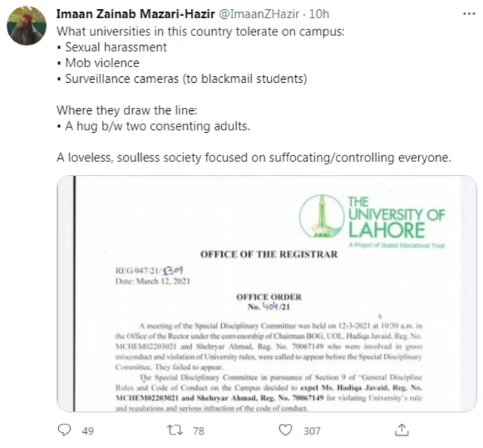Click the reply count 49
The image size is (483, 448).
88,431
